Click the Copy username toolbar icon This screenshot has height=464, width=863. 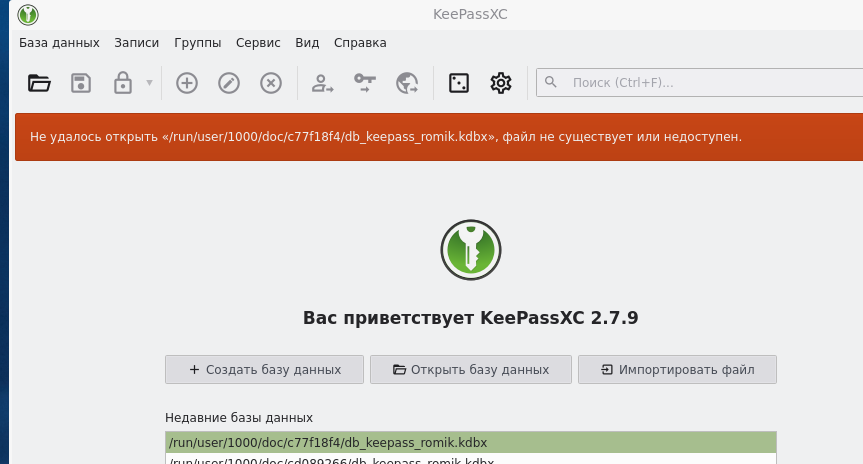323,83
